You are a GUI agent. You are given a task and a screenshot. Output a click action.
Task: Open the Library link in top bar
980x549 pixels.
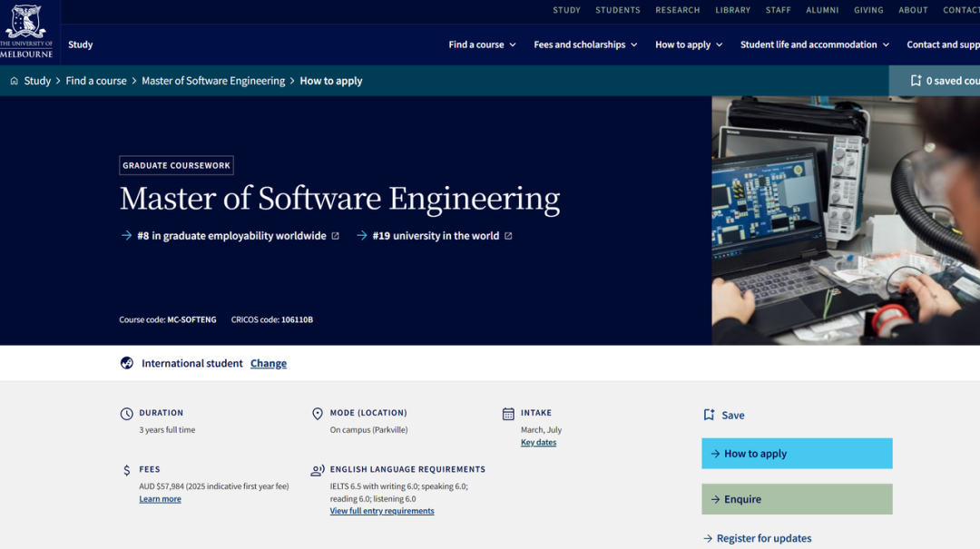pos(732,10)
